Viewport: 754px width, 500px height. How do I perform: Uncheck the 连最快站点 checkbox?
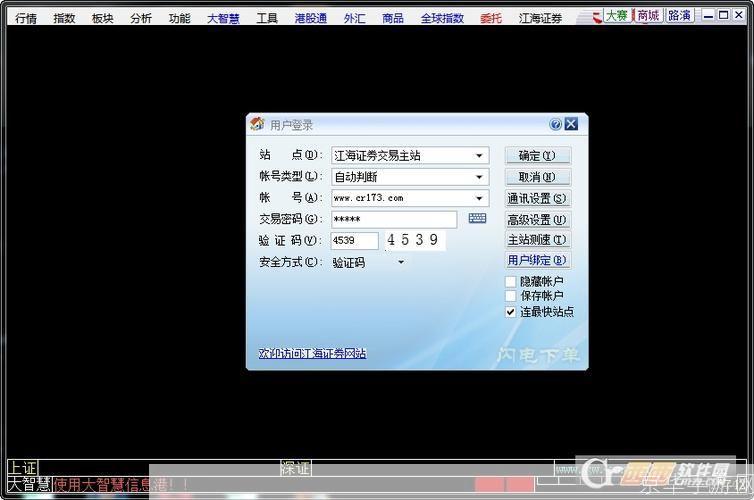pos(511,312)
